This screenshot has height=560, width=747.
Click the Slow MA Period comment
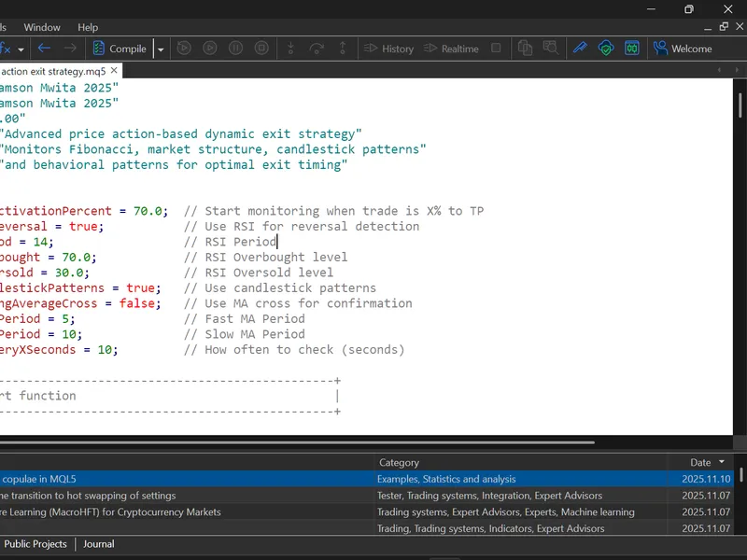(x=245, y=334)
